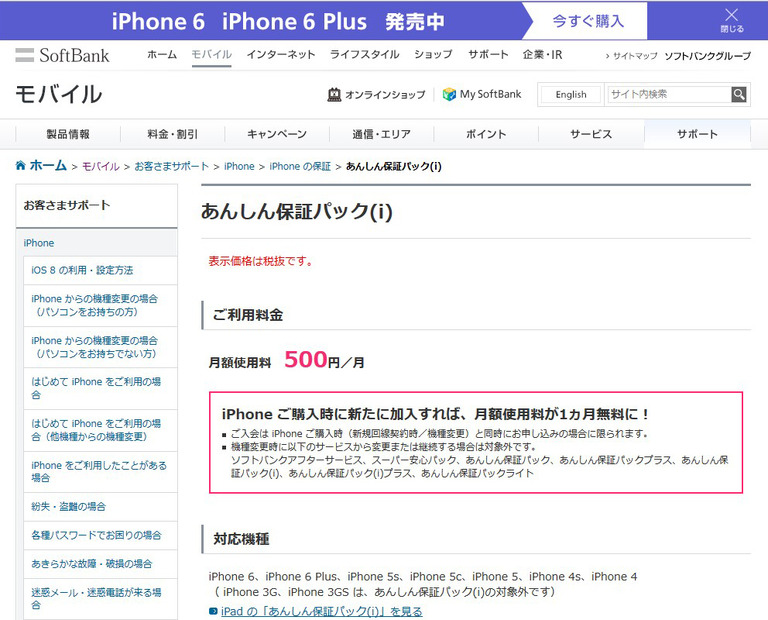Viewport: 768px width, 620px height.
Task: Click the ソフトバンクグループ link
Action: pyautogui.click(x=707, y=56)
